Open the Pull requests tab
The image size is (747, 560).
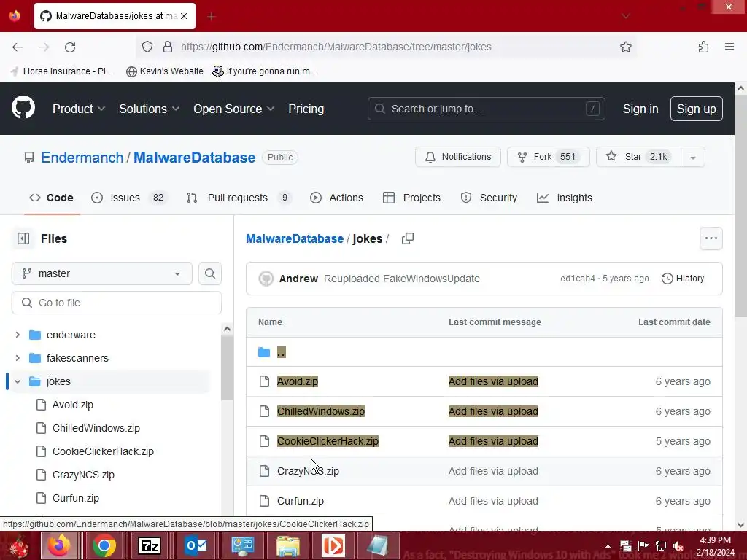click(x=239, y=198)
